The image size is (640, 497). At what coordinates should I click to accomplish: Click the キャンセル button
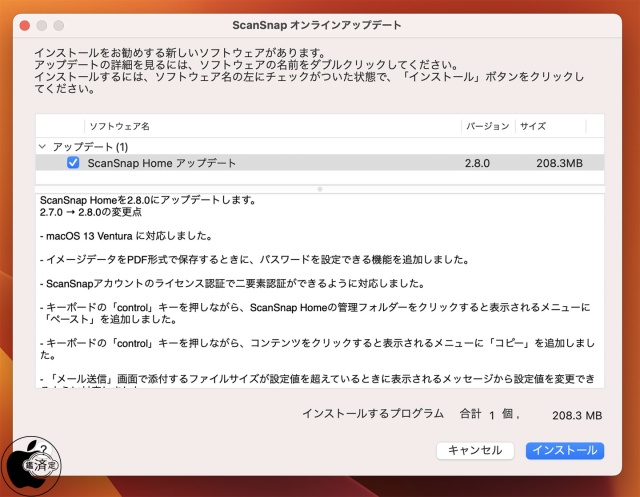pyautogui.click(x=475, y=450)
